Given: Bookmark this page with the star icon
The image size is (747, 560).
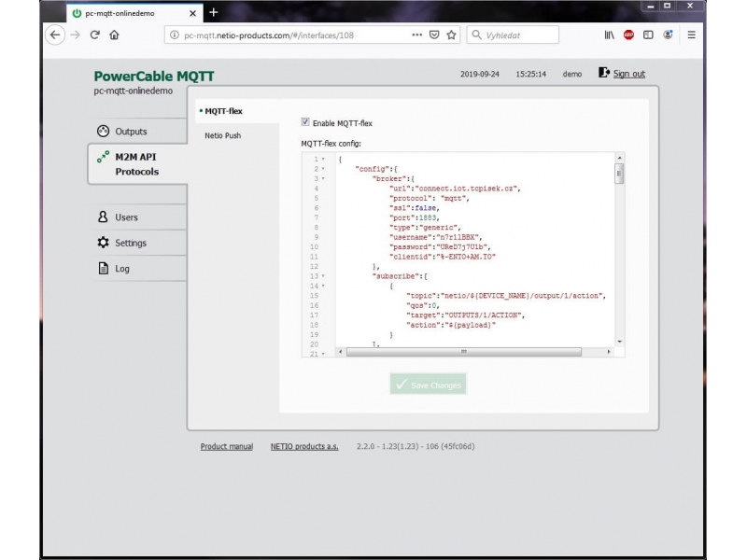Looking at the screenshot, I should 451,35.
